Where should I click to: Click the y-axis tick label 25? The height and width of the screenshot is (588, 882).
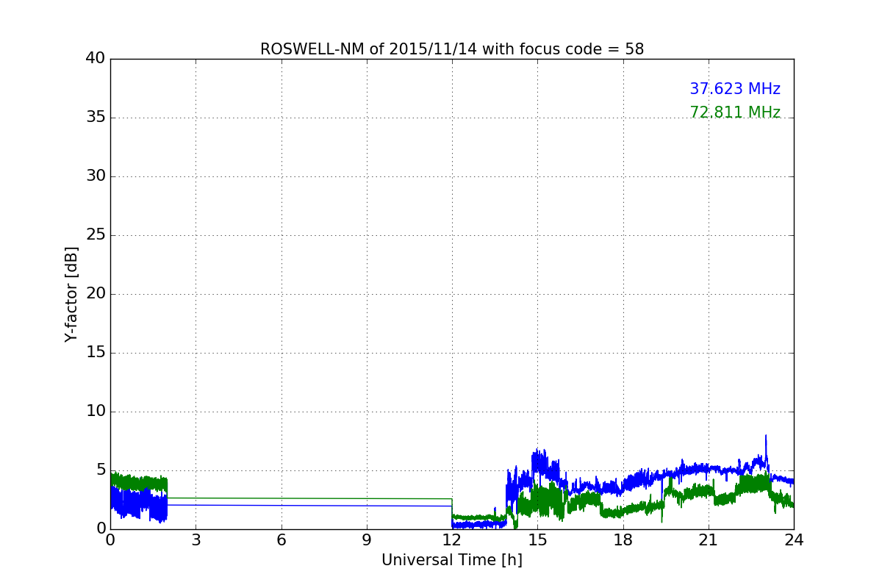pyautogui.click(x=95, y=235)
